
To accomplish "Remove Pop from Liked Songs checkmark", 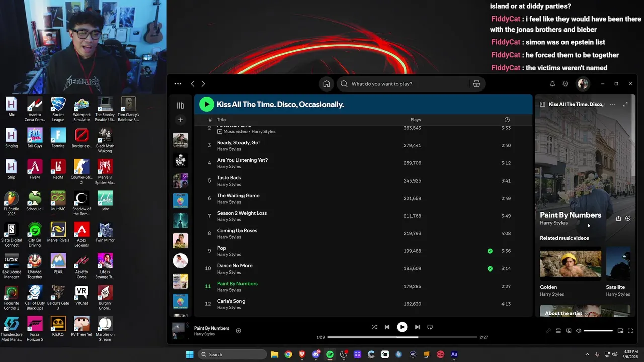I will pyautogui.click(x=490, y=251).
